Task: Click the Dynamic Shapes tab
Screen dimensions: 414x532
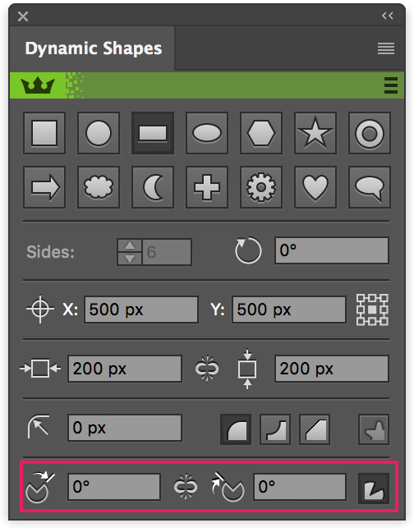Action: click(x=92, y=48)
